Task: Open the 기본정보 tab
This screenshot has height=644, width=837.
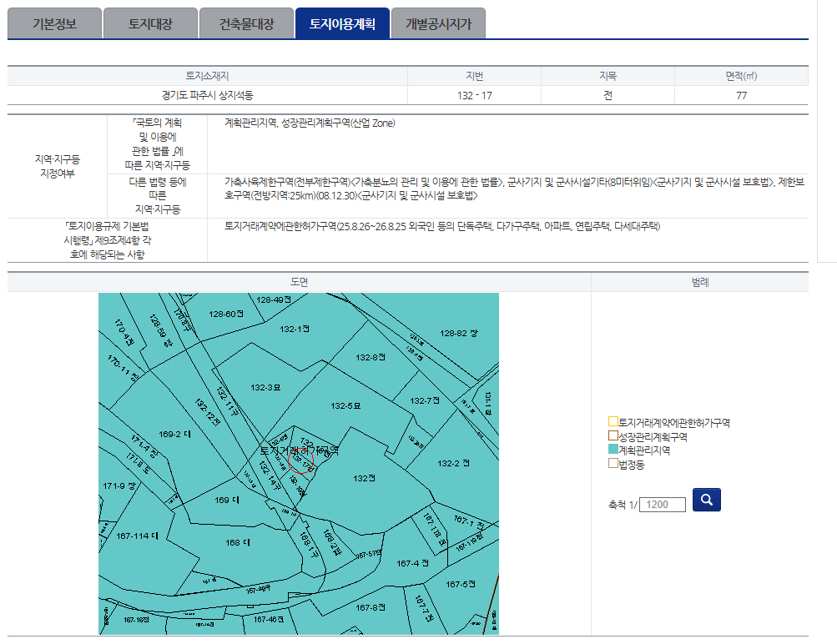Action: (54, 24)
